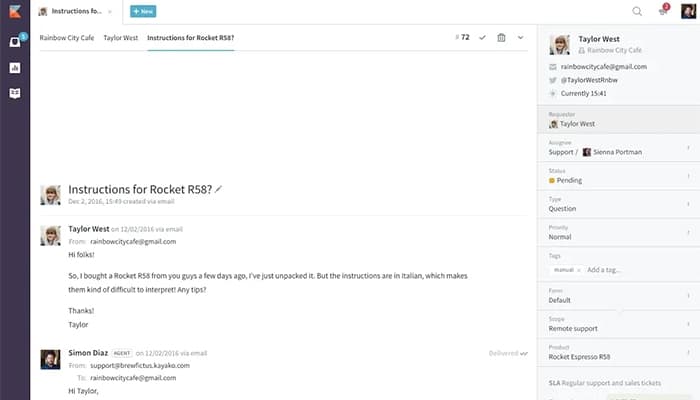The image size is (700, 400).
Task: Remove the manual tag
Action: pos(580,270)
